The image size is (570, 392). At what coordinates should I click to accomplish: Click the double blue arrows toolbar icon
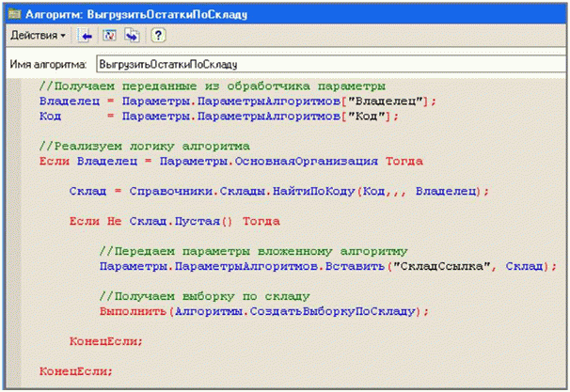[x=132, y=35]
